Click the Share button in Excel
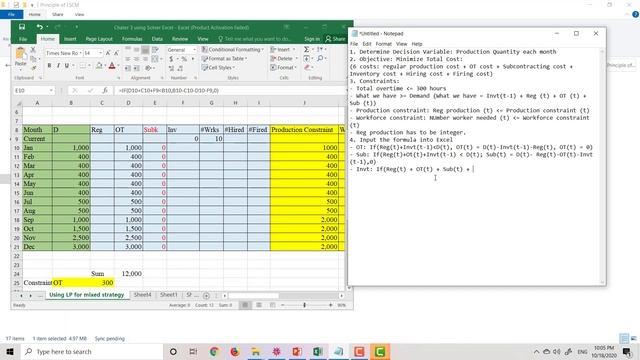The height and width of the screenshot is (360, 640). pyautogui.click(x=335, y=39)
